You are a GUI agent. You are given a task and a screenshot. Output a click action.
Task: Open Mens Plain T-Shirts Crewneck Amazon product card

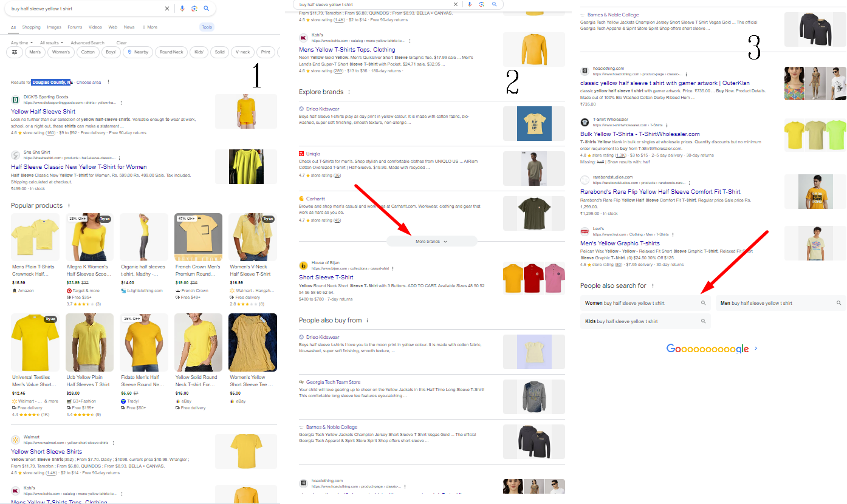35,254
